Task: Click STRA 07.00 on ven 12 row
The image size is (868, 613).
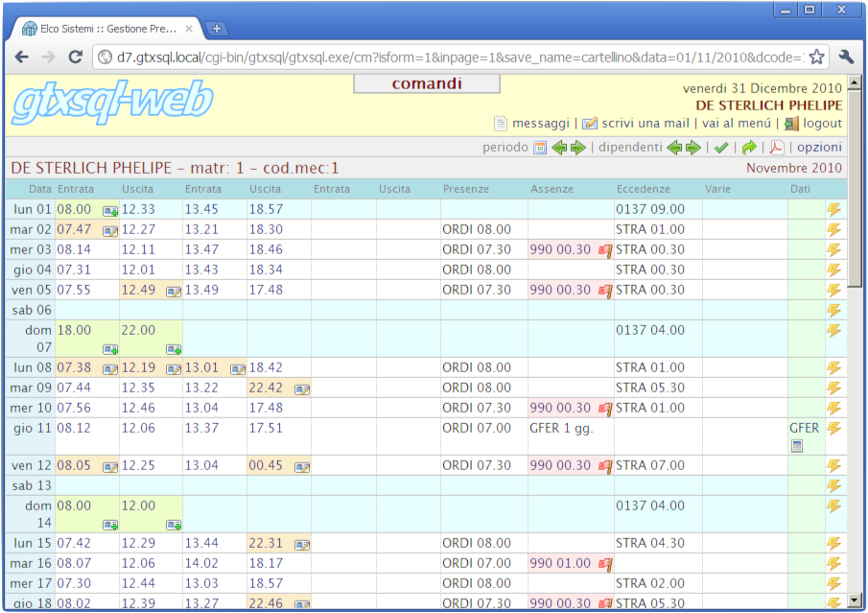Action: [650, 465]
